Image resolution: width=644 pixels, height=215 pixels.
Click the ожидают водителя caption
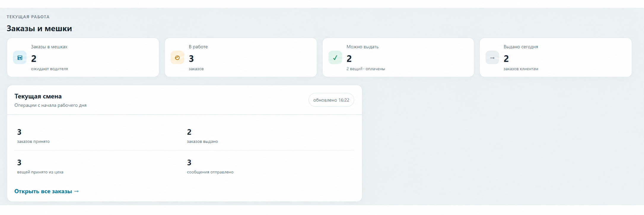50,69
